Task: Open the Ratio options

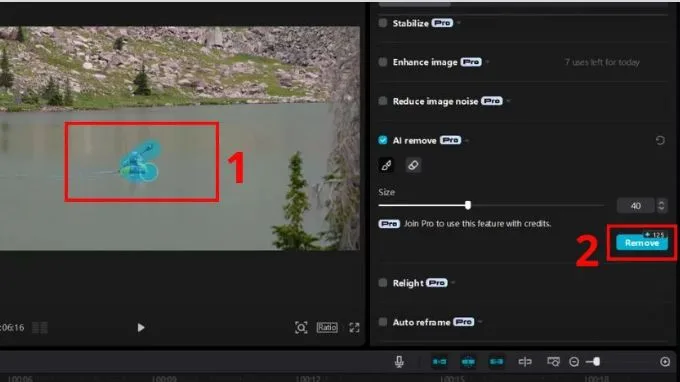Action: click(327, 327)
